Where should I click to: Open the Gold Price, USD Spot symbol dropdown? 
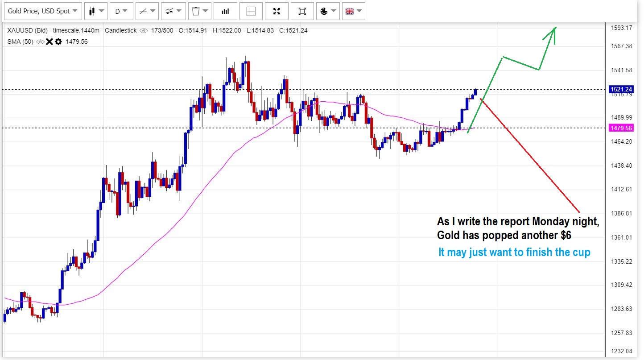43,11
